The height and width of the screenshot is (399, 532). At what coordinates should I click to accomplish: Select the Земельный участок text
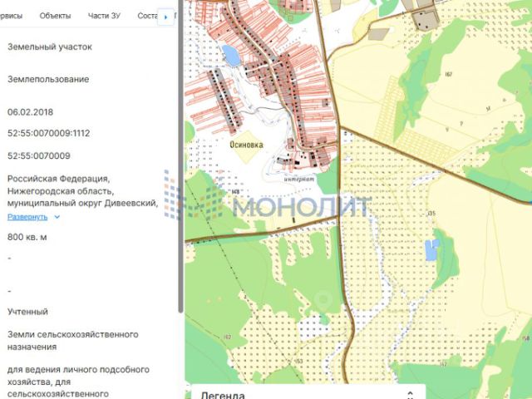[x=50, y=47]
